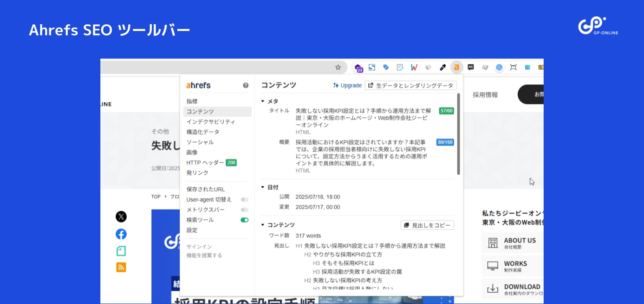Click the monitor icon beside WORKS

coord(493,266)
